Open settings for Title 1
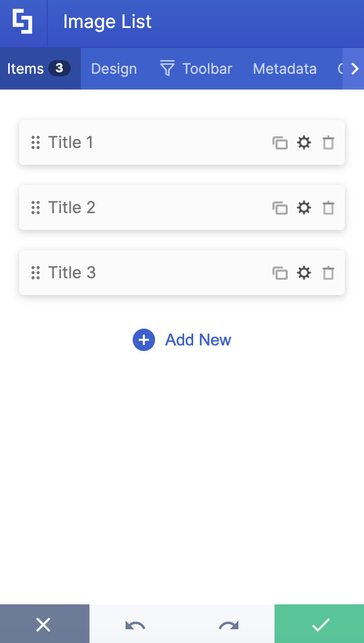 [x=304, y=142]
